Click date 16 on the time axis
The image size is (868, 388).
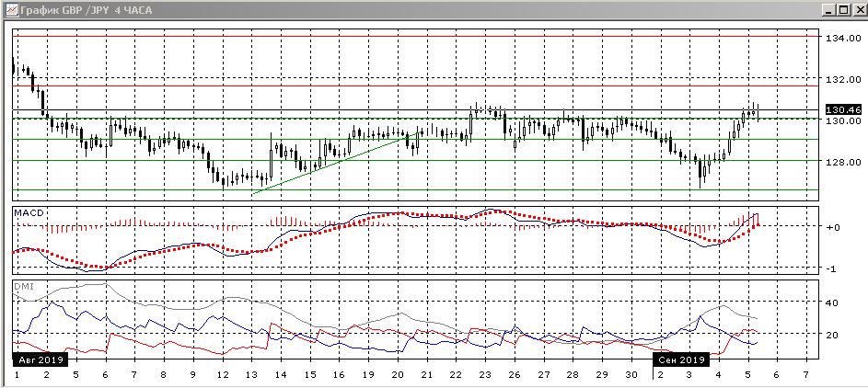(x=339, y=375)
